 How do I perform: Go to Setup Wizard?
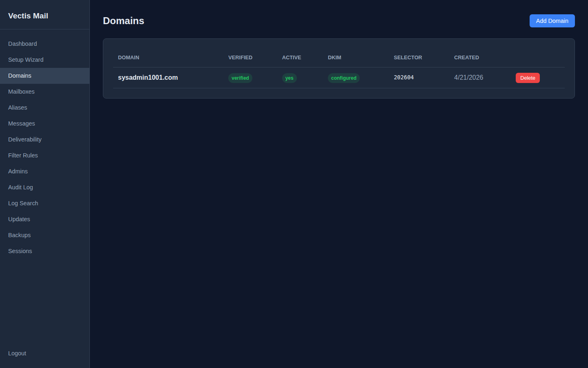click(x=45, y=60)
